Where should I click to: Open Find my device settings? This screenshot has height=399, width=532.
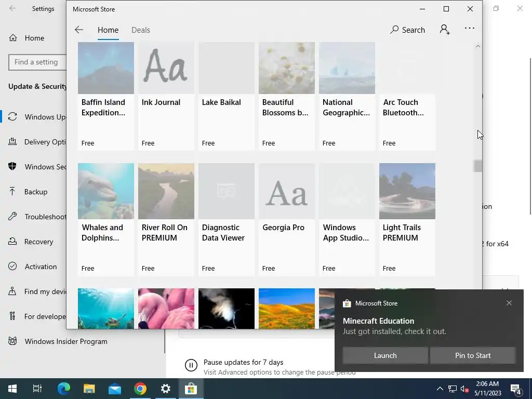click(37, 291)
